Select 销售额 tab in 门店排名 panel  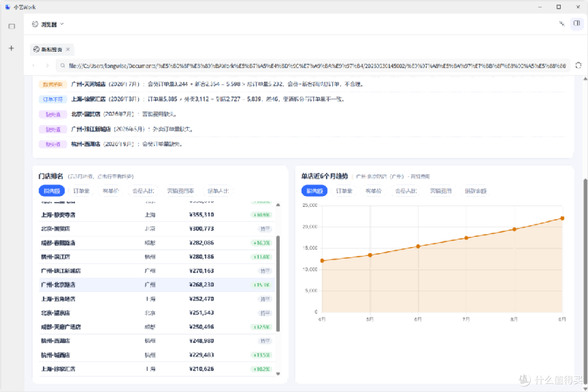tap(52, 191)
